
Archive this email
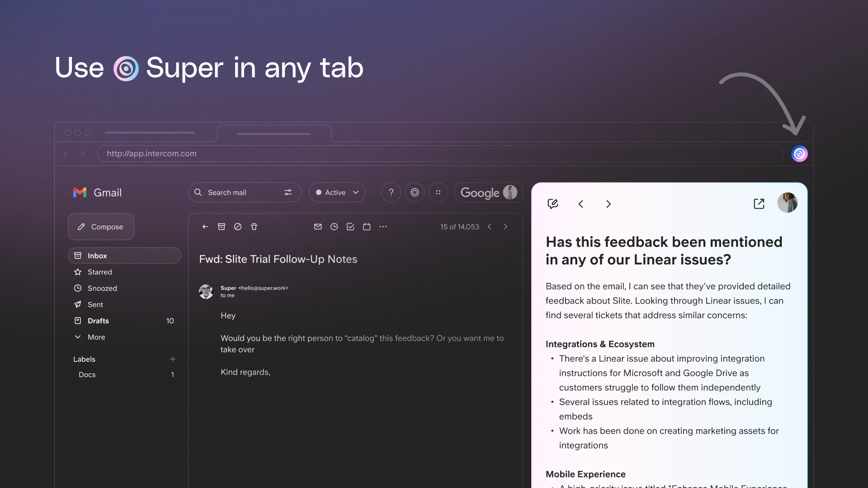(x=222, y=227)
